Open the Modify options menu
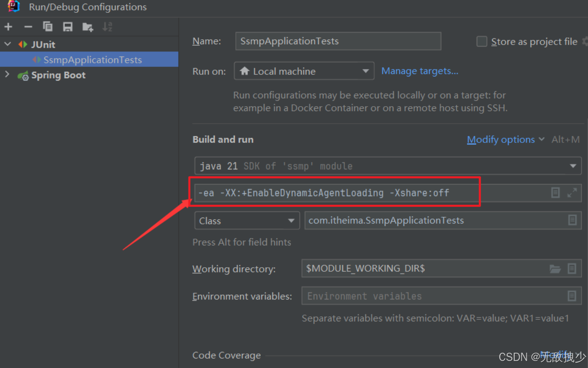 pyautogui.click(x=501, y=139)
